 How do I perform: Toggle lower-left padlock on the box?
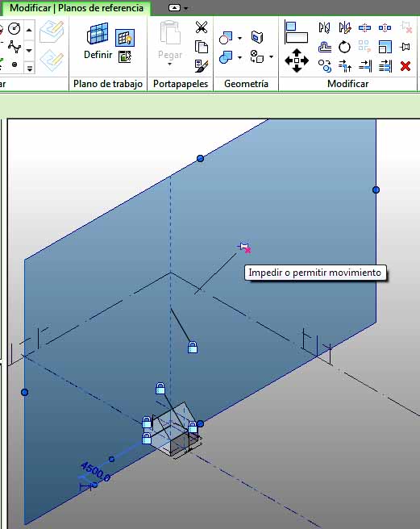147,438
